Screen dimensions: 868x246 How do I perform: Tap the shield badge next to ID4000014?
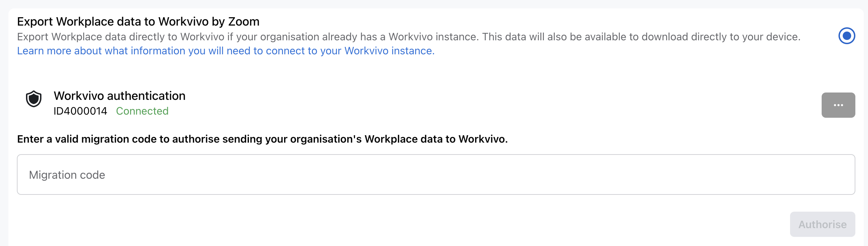tap(34, 99)
